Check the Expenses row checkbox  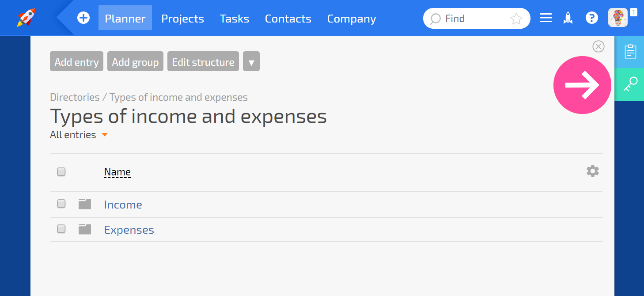click(x=61, y=229)
